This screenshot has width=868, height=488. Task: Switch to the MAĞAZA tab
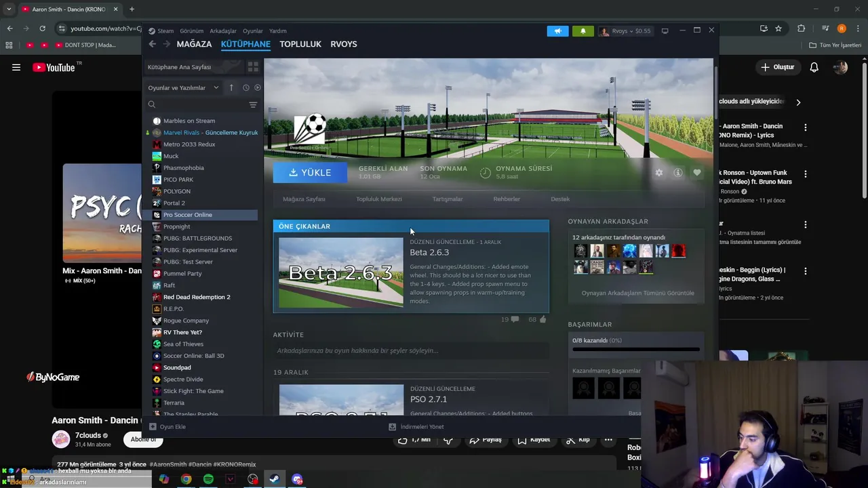pyautogui.click(x=194, y=44)
